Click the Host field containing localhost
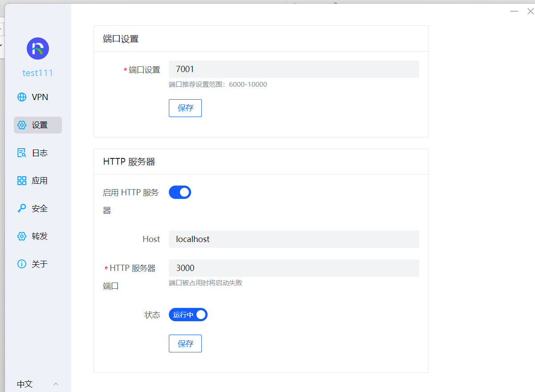Viewport: 535px width, 392px height. (x=294, y=239)
